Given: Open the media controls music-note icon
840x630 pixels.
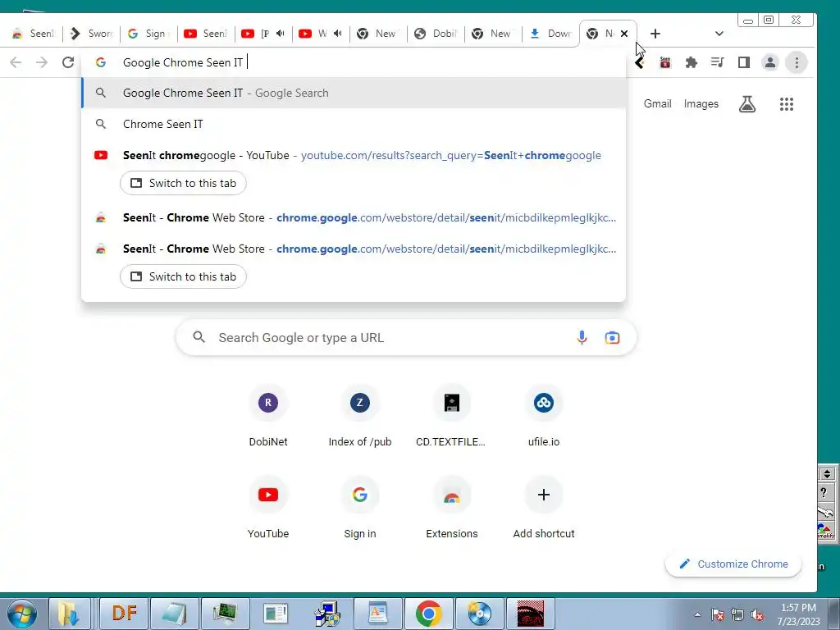Looking at the screenshot, I should point(717,62).
